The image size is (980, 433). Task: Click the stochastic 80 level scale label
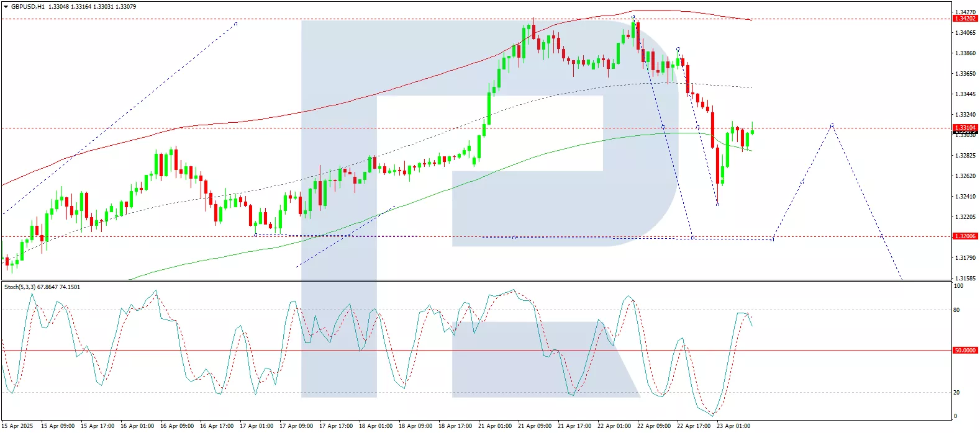point(956,310)
